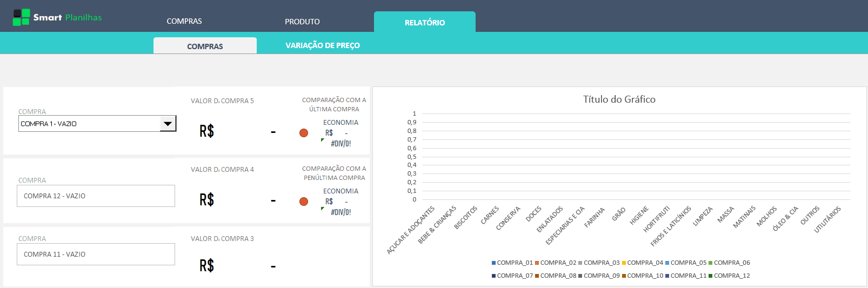Image resolution: width=868 pixels, height=288 pixels.
Task: Go to VARIAÇÃO DE PREÇO sub-tab
Action: (323, 45)
